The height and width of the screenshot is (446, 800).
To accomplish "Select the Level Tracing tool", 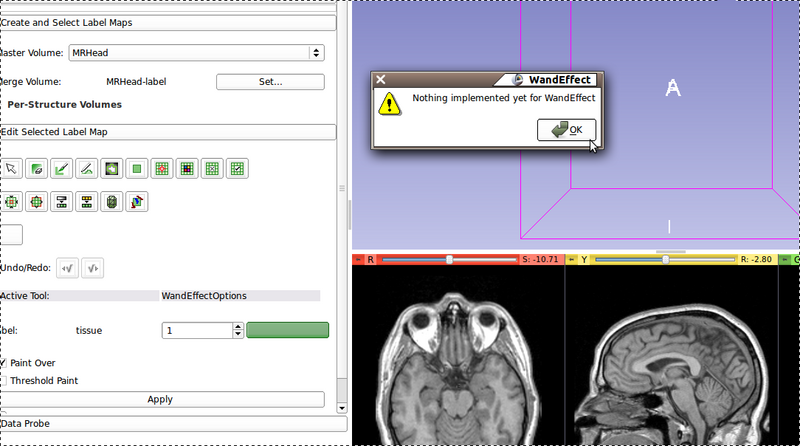I will tap(112, 169).
